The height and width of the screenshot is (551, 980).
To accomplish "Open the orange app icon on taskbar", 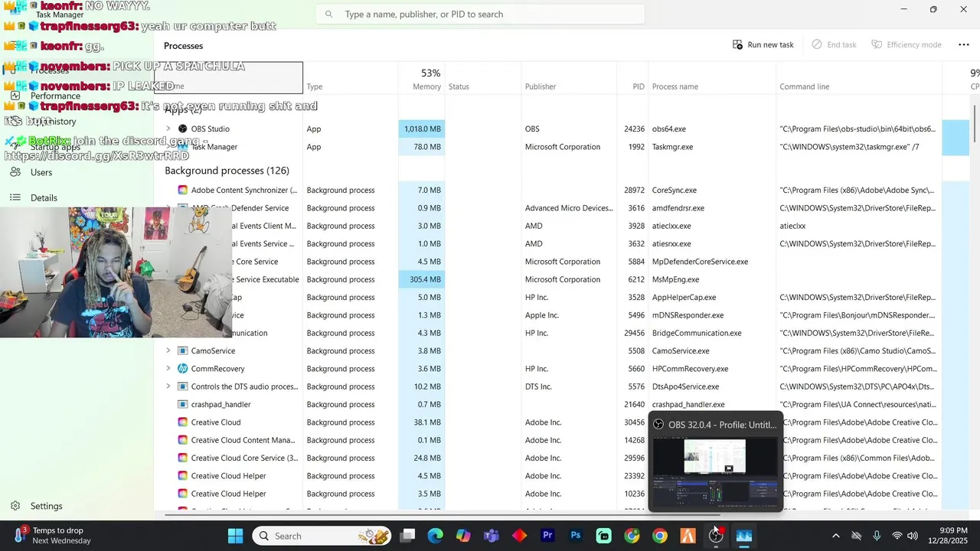I will pyautogui.click(x=688, y=536).
